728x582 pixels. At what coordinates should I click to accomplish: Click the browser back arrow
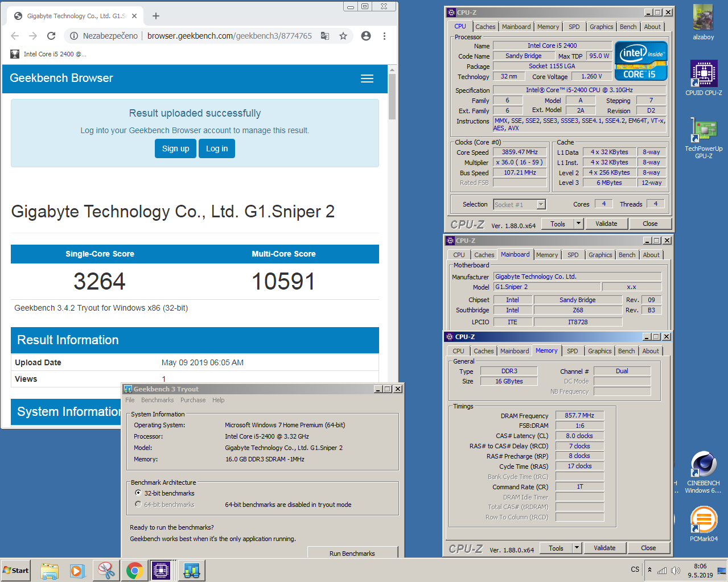pos(15,36)
